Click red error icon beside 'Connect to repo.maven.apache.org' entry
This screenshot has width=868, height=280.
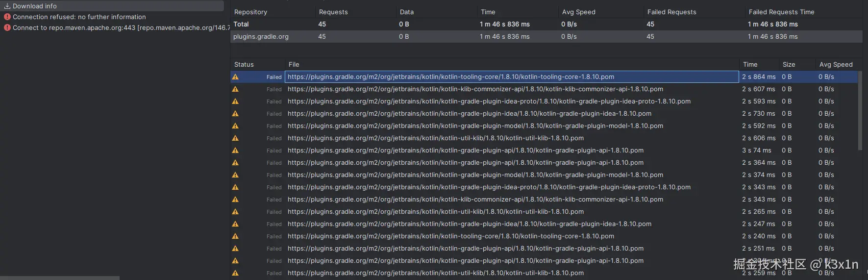coord(7,27)
